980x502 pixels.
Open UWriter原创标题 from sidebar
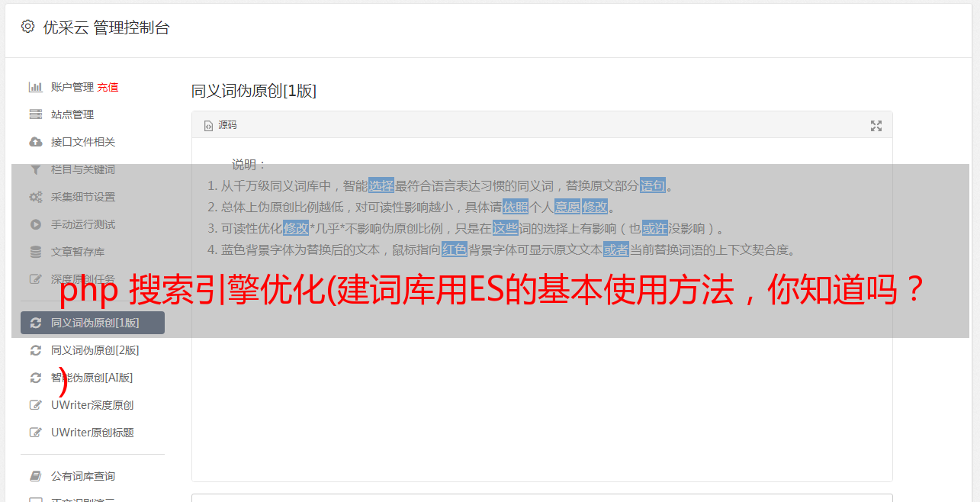click(92, 433)
